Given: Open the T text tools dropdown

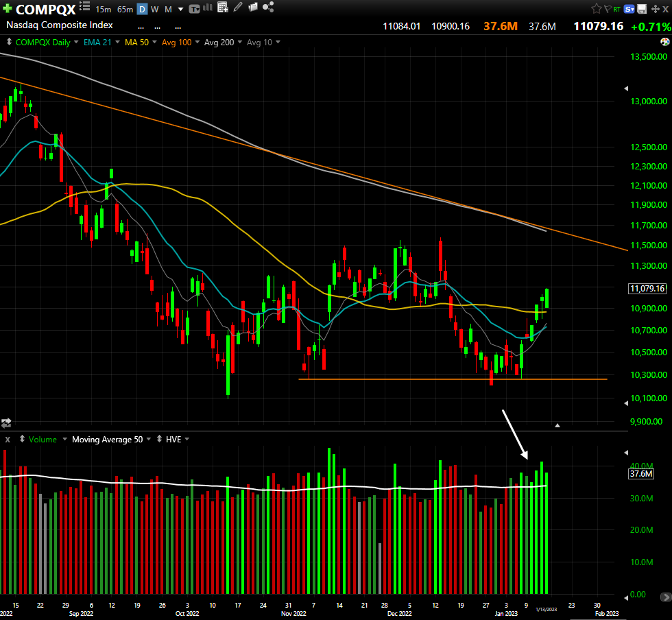Looking at the screenshot, I should click(194, 9).
